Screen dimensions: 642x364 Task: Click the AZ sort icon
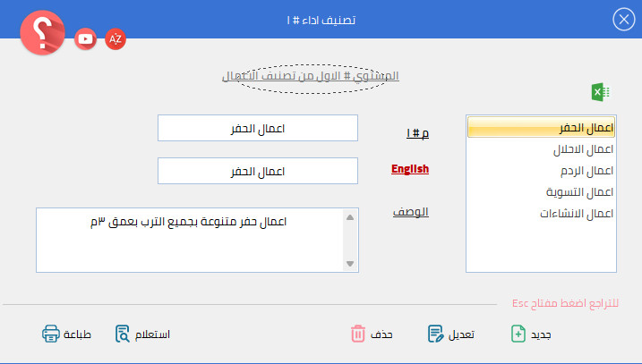[x=115, y=38]
